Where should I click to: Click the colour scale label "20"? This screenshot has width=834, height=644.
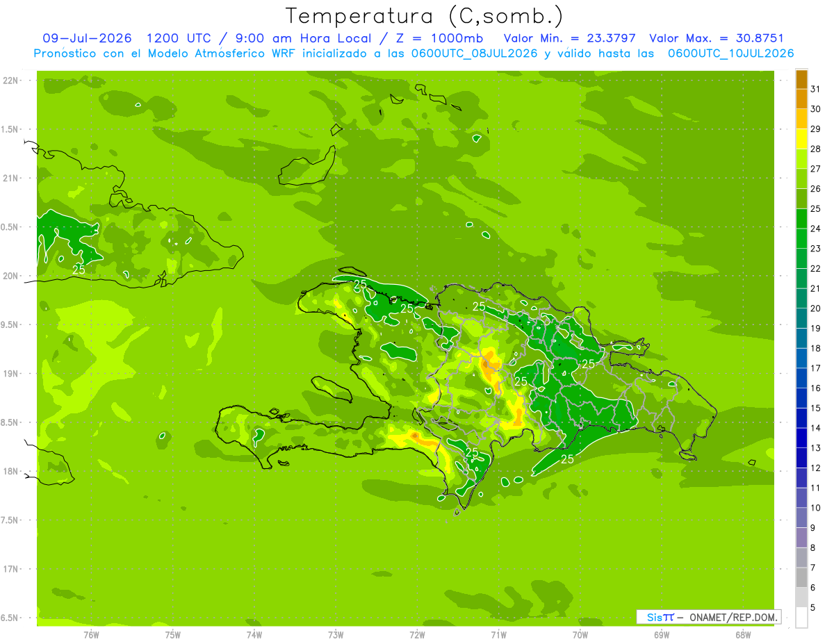[x=815, y=308]
